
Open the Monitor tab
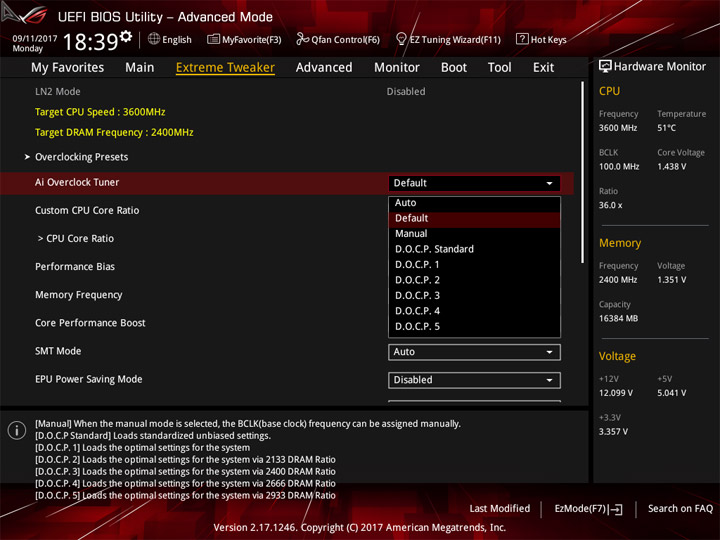pyautogui.click(x=397, y=68)
